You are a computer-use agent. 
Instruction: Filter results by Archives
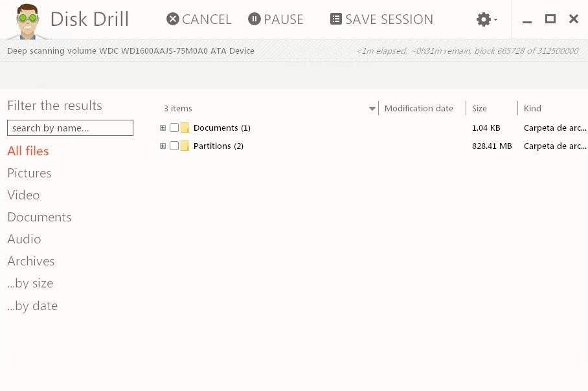coord(31,262)
